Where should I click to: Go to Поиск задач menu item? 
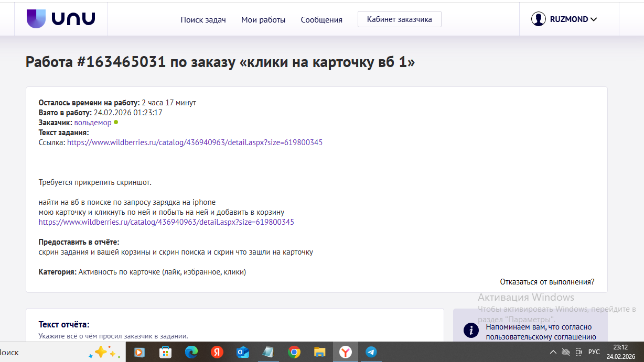pos(203,20)
